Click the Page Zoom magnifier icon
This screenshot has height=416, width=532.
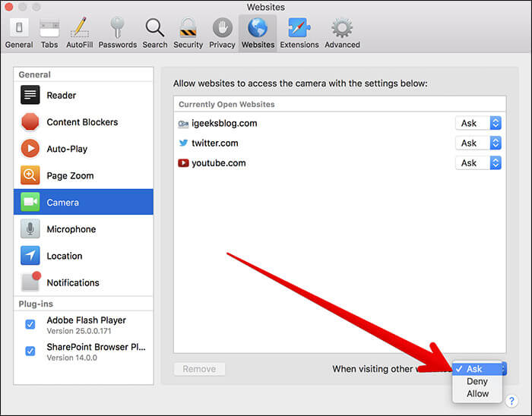pos(30,175)
